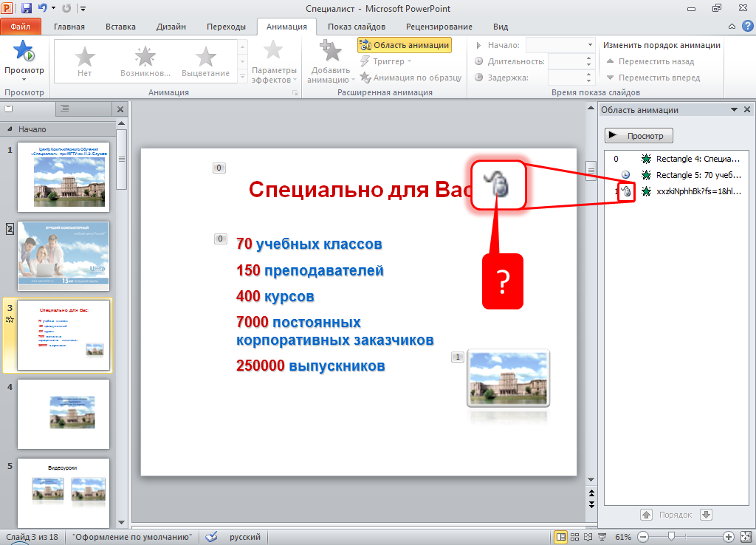Click the zoom slider handle
This screenshot has width=756, height=545.
(671, 536)
